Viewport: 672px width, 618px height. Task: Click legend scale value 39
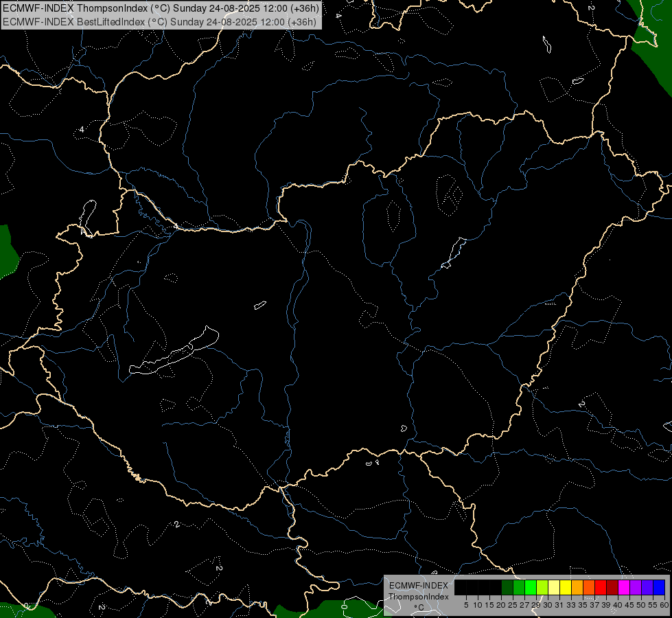[x=606, y=605]
